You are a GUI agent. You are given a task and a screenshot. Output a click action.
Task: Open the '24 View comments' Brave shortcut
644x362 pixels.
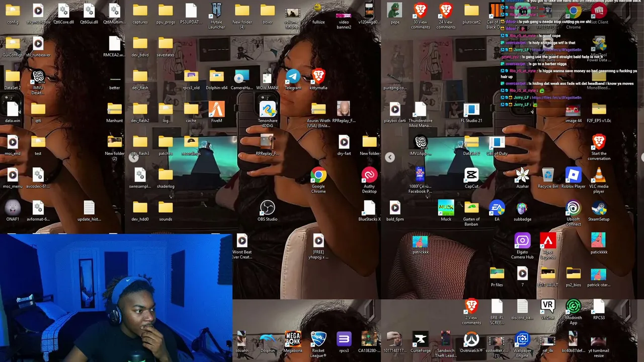[446, 11]
